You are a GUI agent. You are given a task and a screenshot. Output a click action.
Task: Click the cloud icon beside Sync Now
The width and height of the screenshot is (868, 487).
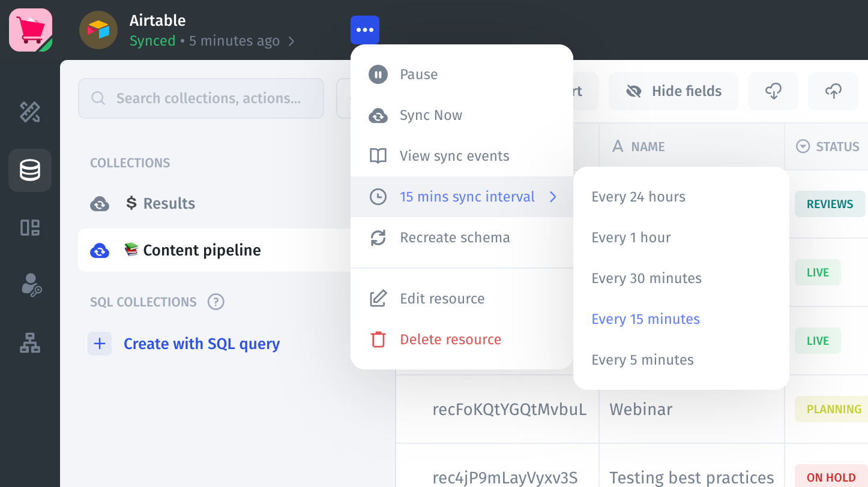(378, 115)
